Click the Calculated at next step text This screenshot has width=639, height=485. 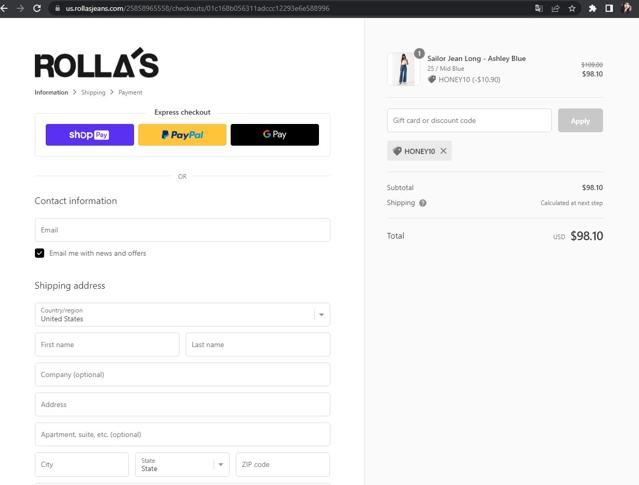point(571,203)
